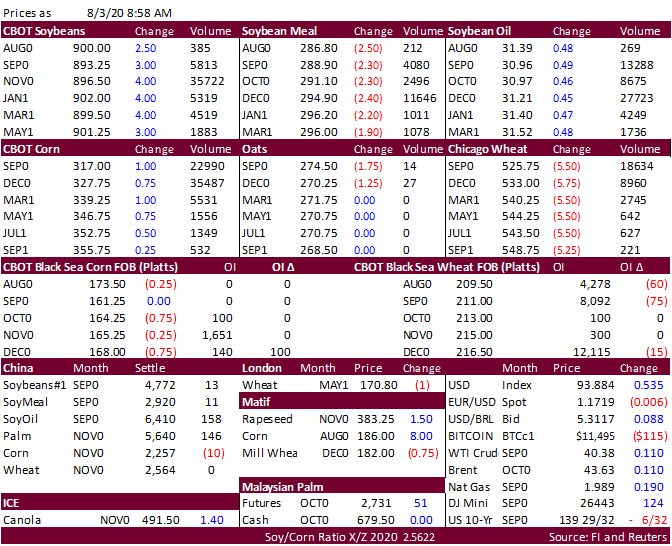The height and width of the screenshot is (546, 672).
Task: Select soybean oil DEC0 volume 27723
Action: click(x=636, y=98)
